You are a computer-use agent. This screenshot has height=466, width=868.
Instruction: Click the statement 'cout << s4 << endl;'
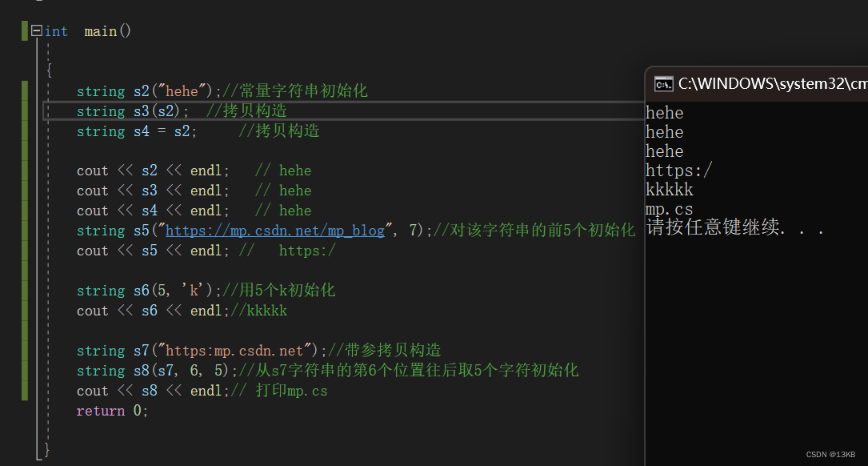click(153, 211)
